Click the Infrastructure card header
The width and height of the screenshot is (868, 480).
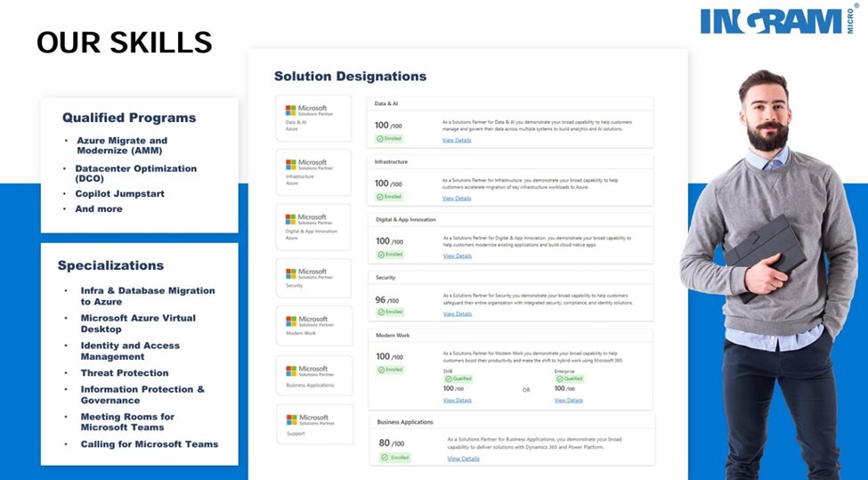pos(510,162)
